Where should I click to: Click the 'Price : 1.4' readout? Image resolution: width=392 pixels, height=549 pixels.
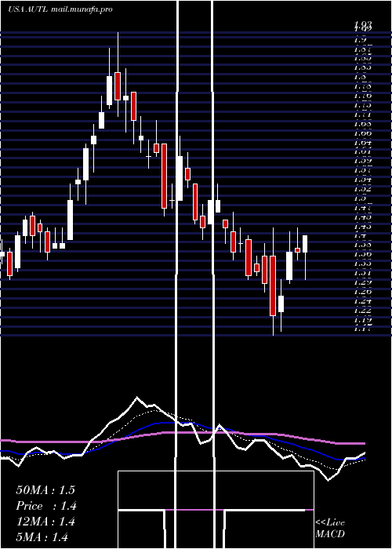46,506
